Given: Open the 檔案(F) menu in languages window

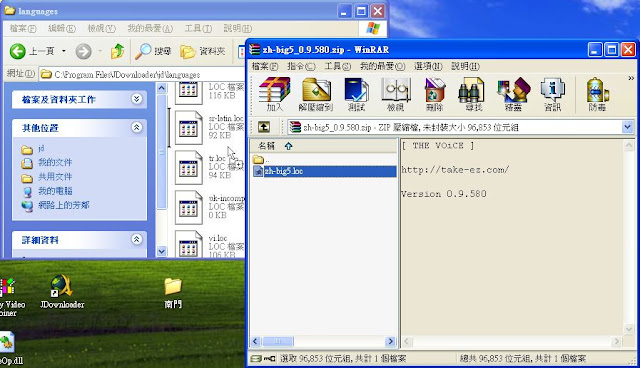Looking at the screenshot, I should pyautogui.click(x=23, y=28).
